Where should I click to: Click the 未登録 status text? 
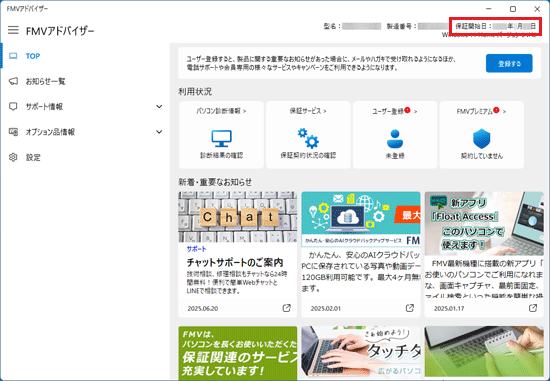point(395,156)
